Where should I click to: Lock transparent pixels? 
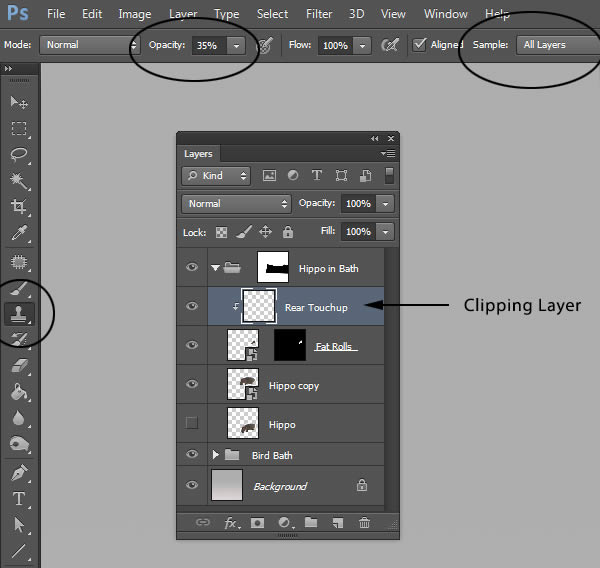click(x=221, y=232)
